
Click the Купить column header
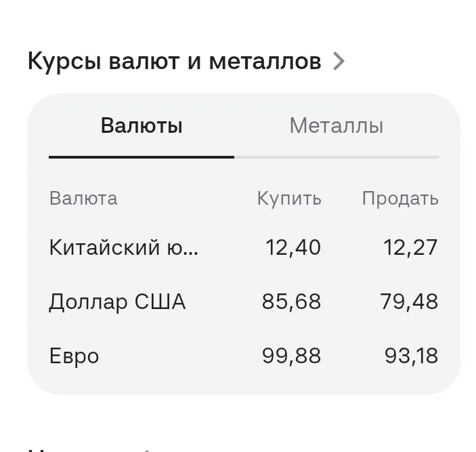tap(289, 199)
